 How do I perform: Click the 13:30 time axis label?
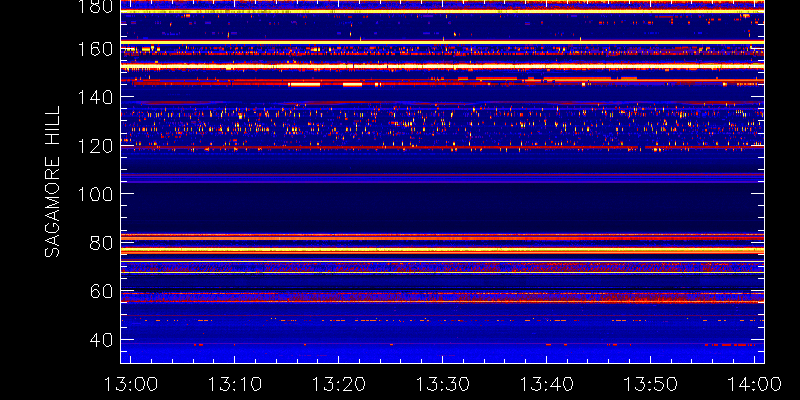(443, 384)
